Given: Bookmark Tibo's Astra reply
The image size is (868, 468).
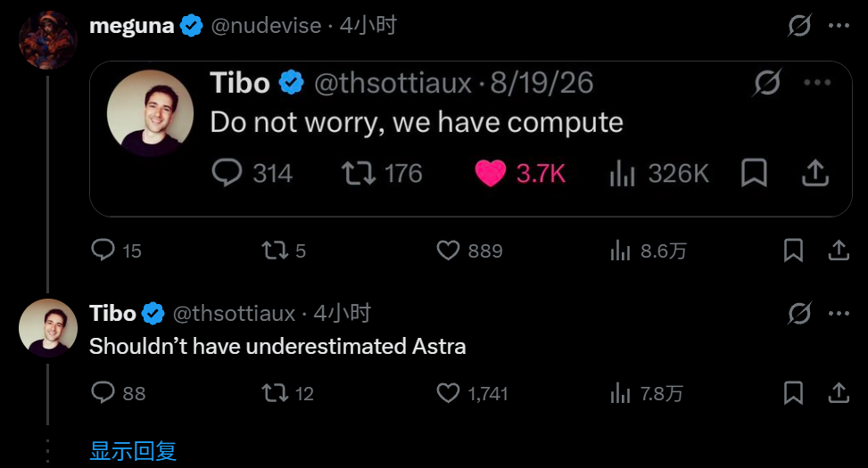Looking at the screenshot, I should 793,393.
